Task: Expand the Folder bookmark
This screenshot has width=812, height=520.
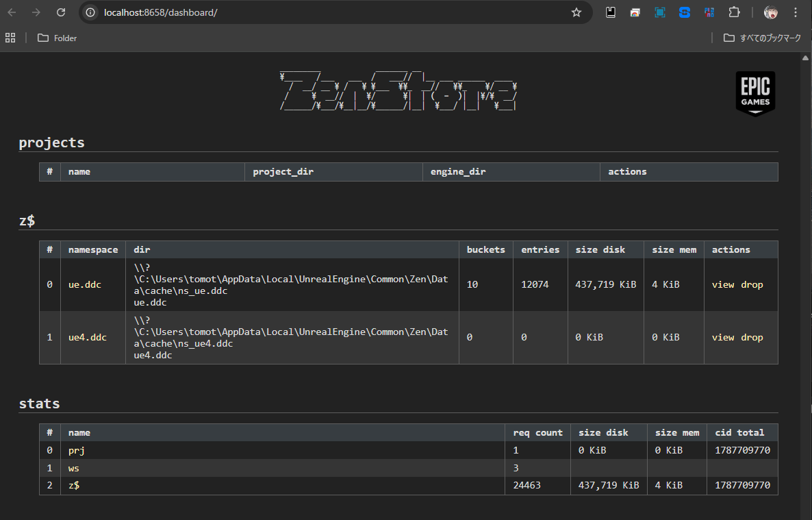Action: click(58, 38)
